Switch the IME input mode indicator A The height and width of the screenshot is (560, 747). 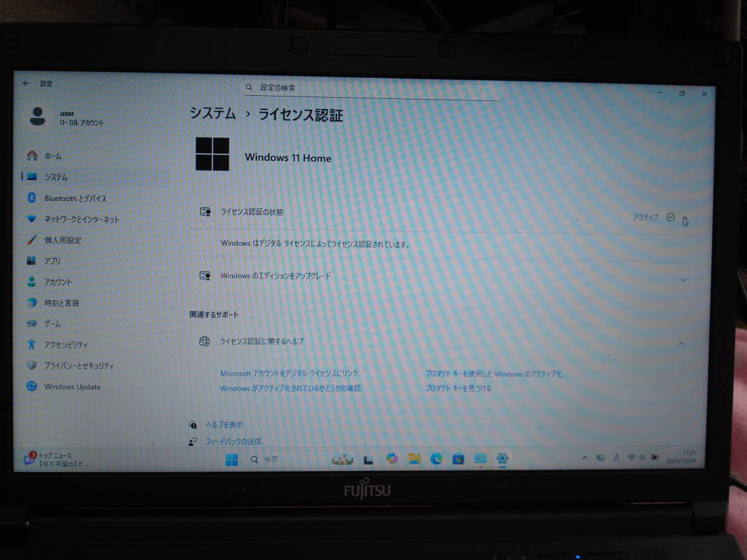click(616, 458)
